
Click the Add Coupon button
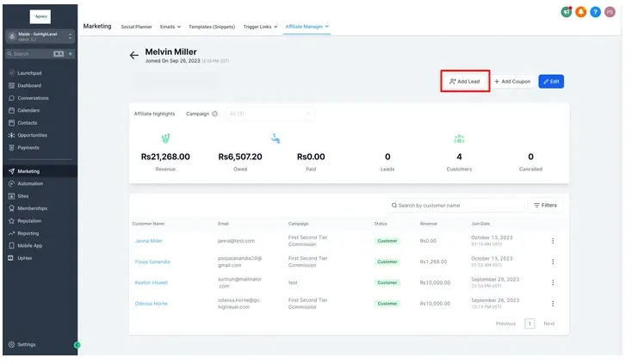pyautogui.click(x=512, y=82)
